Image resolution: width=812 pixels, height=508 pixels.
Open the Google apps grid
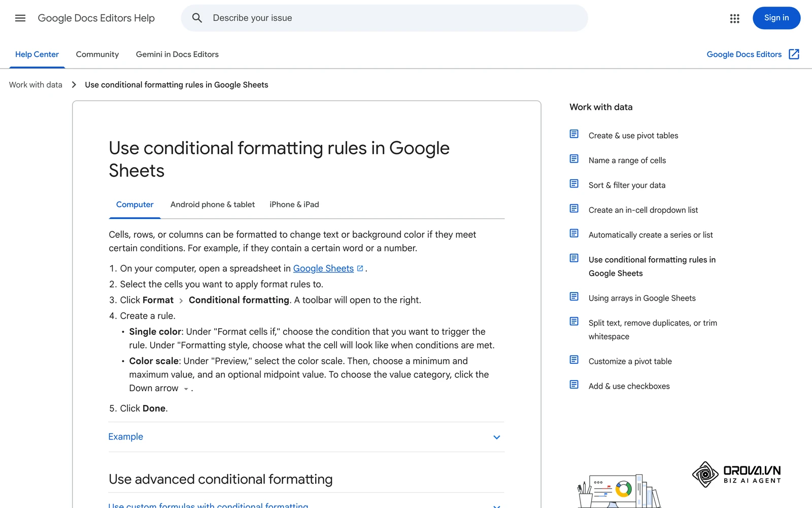coord(734,18)
